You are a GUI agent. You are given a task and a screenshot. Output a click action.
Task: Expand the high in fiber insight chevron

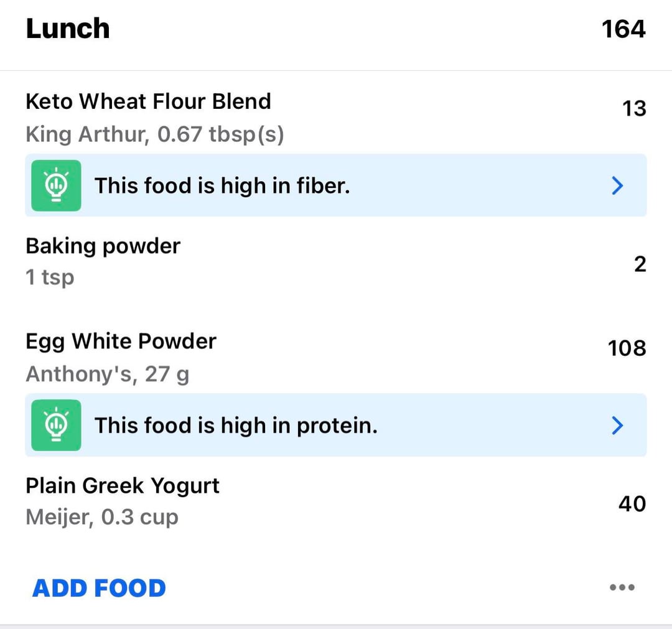coord(617,185)
